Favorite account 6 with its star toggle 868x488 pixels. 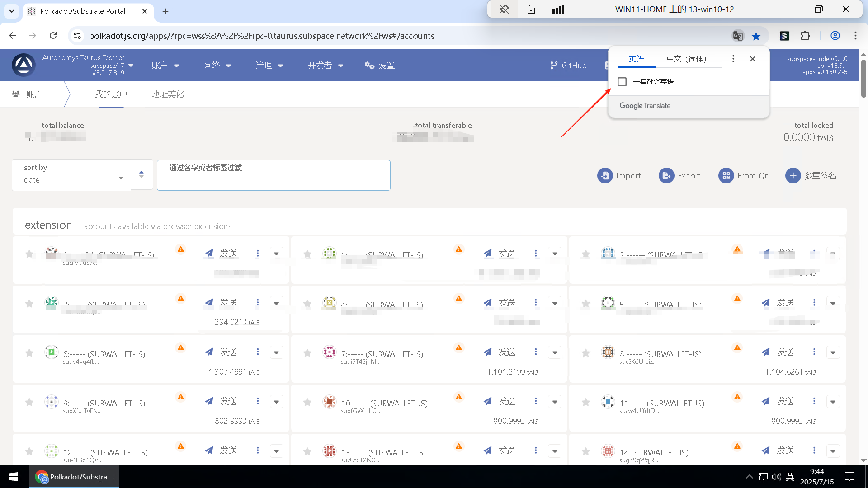tap(29, 353)
